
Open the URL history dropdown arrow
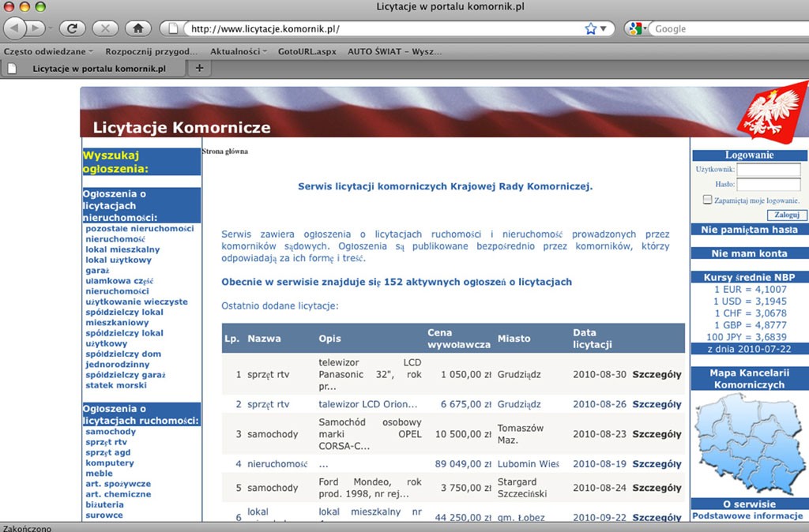click(x=604, y=28)
